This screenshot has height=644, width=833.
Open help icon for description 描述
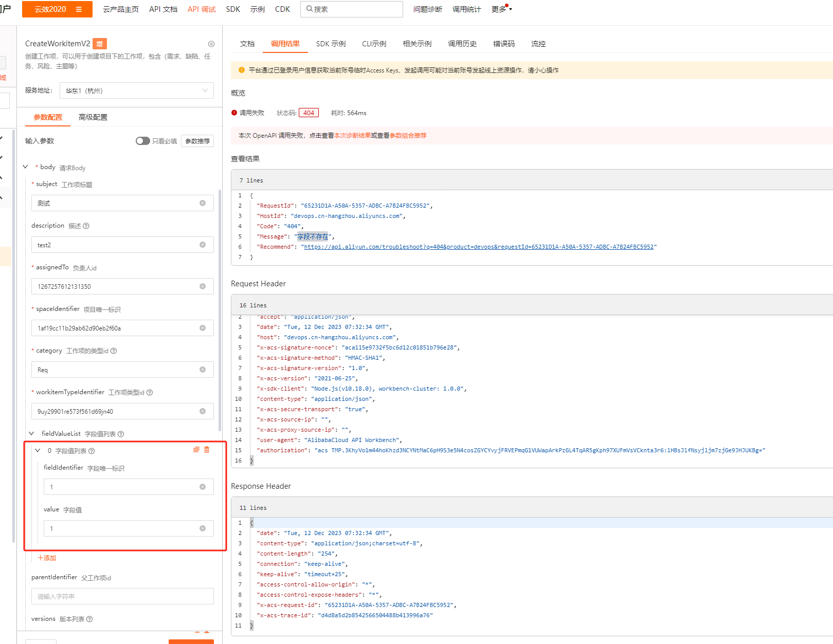86,226
